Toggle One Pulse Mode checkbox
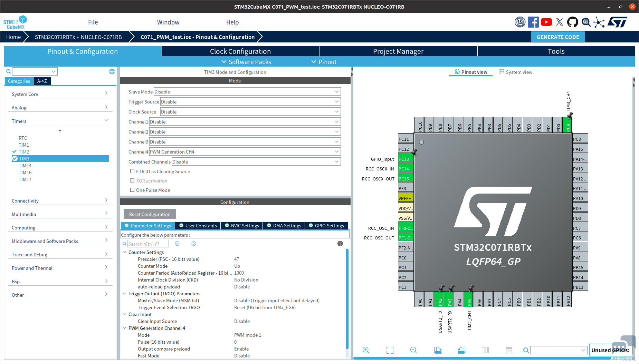639x364 pixels. (132, 190)
